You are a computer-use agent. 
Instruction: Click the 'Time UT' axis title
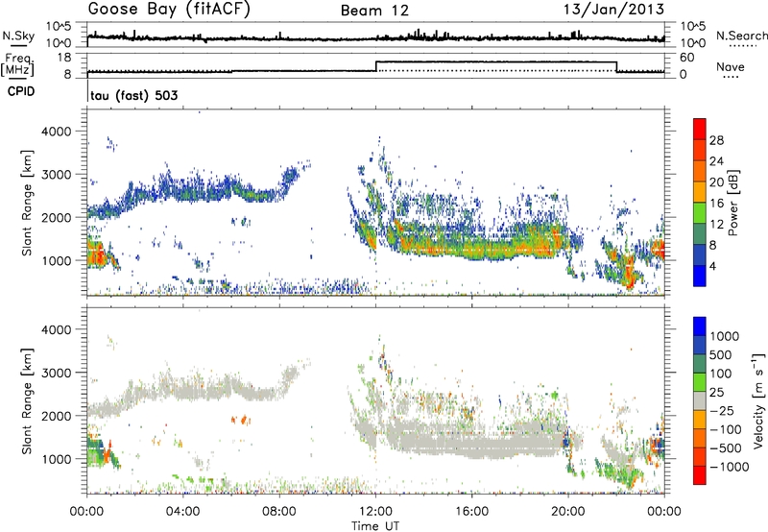tap(375, 526)
